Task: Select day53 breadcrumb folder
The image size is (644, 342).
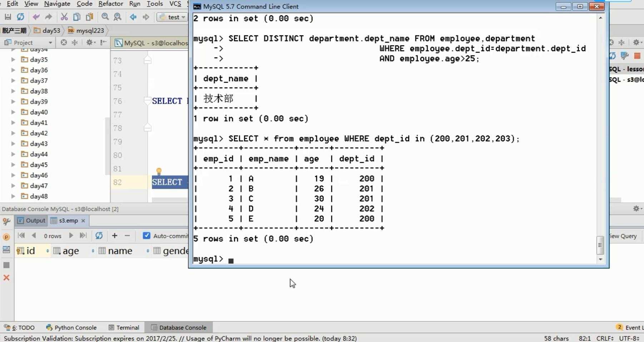Action: [47, 30]
